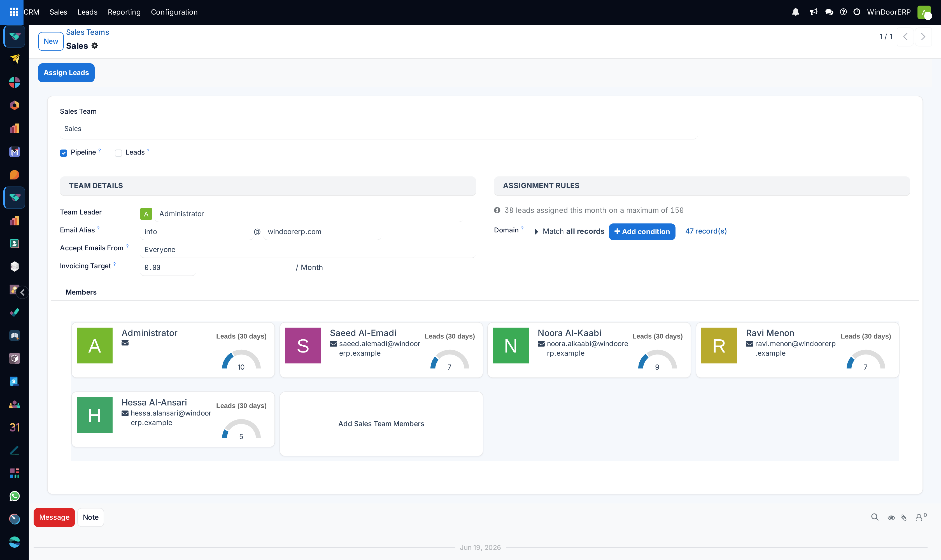Go back via Sales Teams breadcrumb
Viewport: 941px width, 560px height.
pos(87,32)
